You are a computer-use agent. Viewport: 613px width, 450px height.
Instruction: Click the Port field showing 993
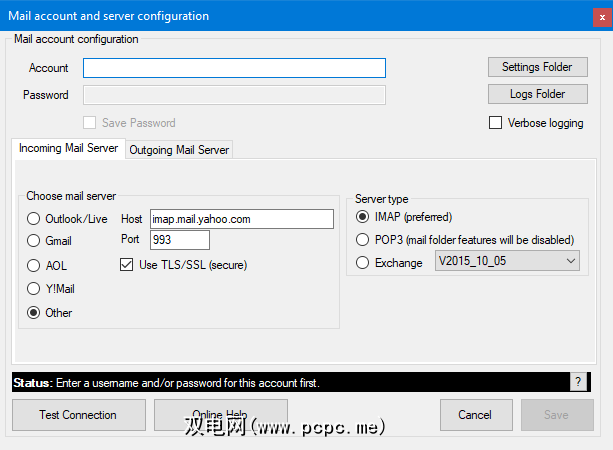(x=180, y=240)
